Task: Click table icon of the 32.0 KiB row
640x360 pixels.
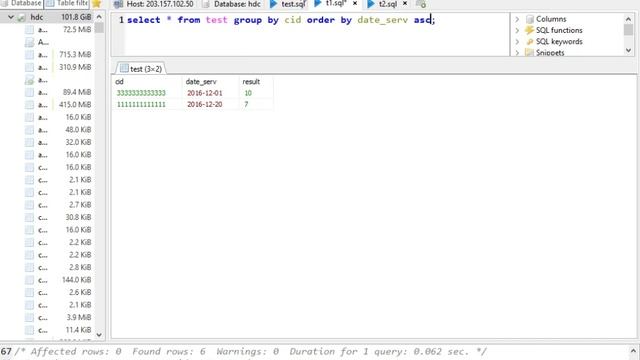Action: (x=29, y=142)
